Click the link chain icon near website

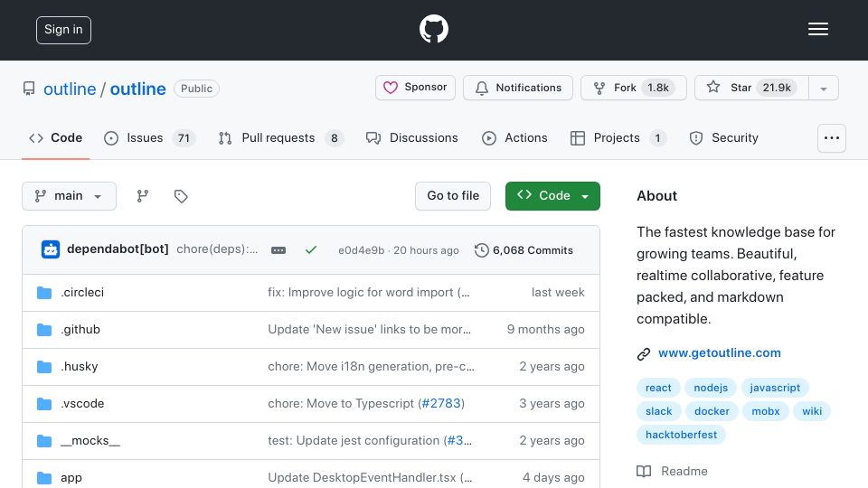(643, 353)
